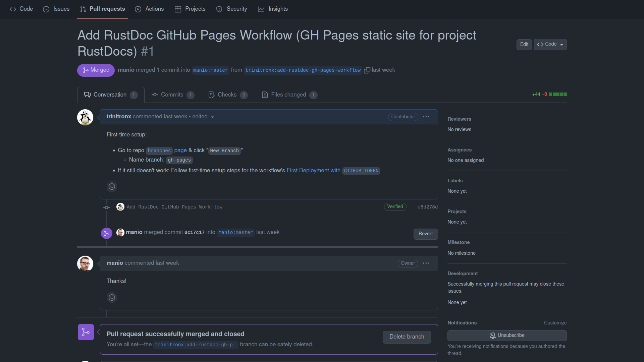Click manio's large profile avatar
This screenshot has width=644, height=362.
click(85, 264)
